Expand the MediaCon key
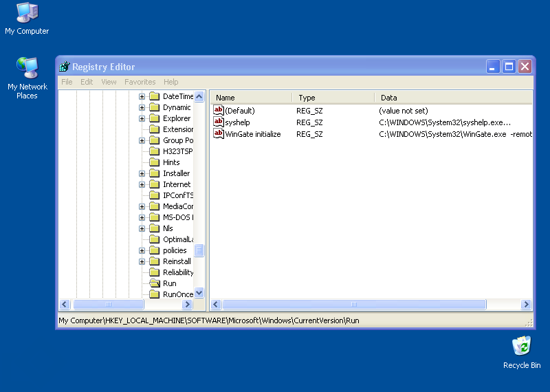The height and width of the screenshot is (392, 550). coord(142,207)
